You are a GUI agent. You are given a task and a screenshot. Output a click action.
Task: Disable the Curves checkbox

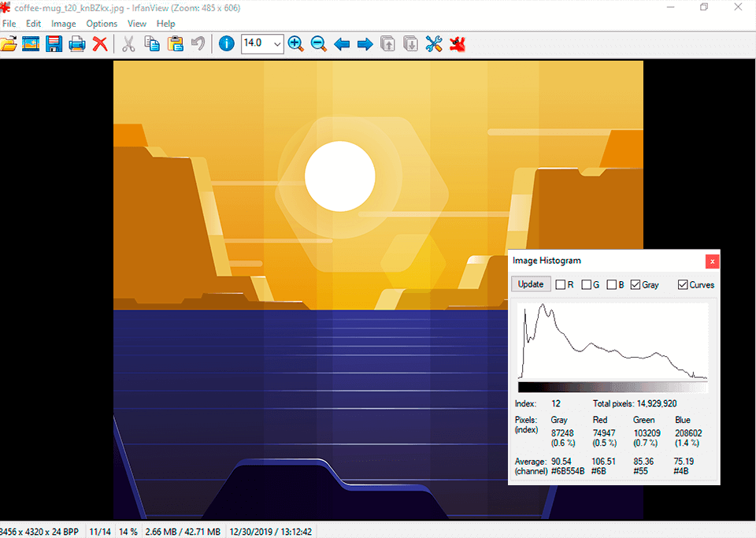(x=683, y=284)
